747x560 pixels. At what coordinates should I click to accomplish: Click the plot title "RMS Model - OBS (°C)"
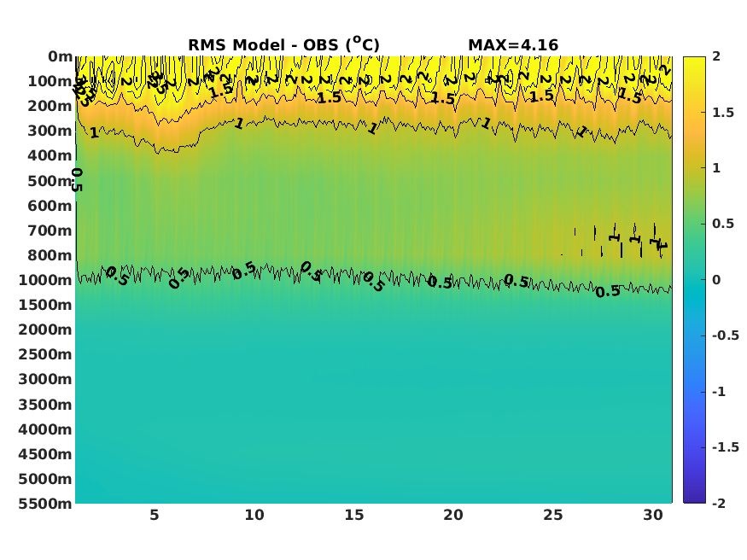coord(284,44)
